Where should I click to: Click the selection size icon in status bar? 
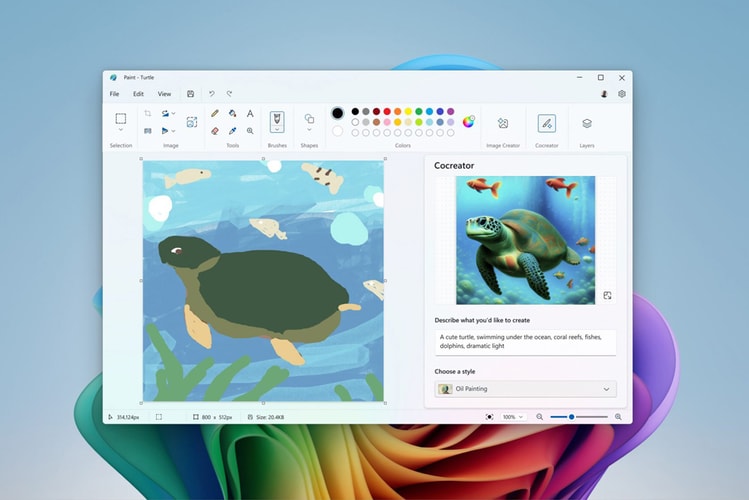coord(159,417)
